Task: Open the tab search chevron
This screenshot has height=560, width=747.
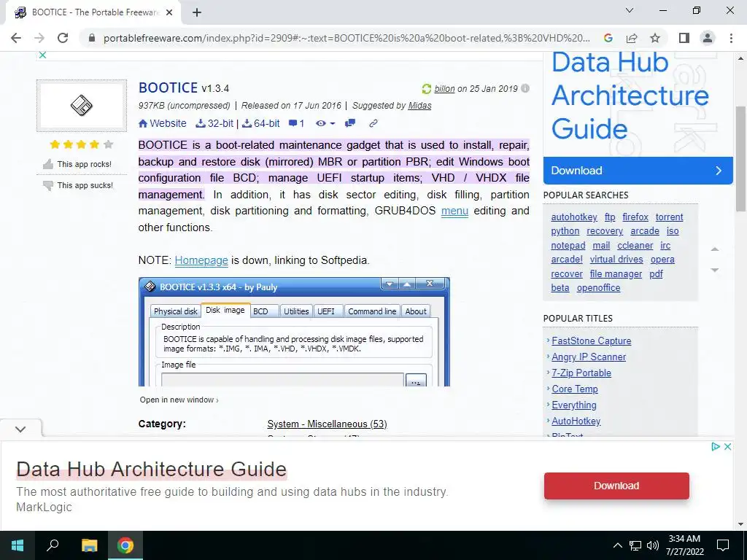Action: pyautogui.click(x=630, y=10)
